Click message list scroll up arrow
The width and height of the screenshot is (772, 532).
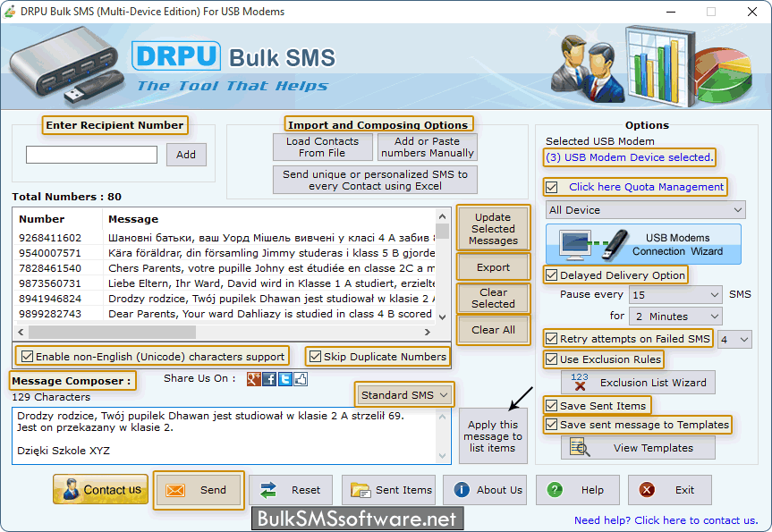(x=442, y=216)
